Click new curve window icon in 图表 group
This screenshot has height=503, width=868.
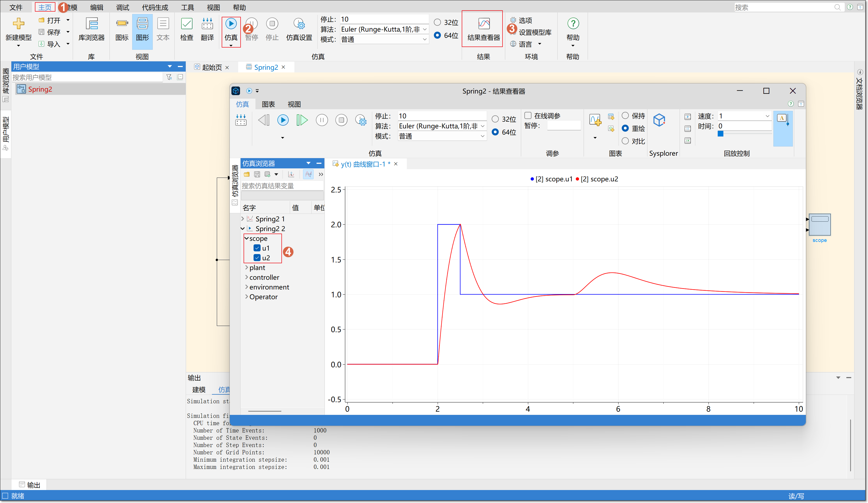[x=595, y=120]
